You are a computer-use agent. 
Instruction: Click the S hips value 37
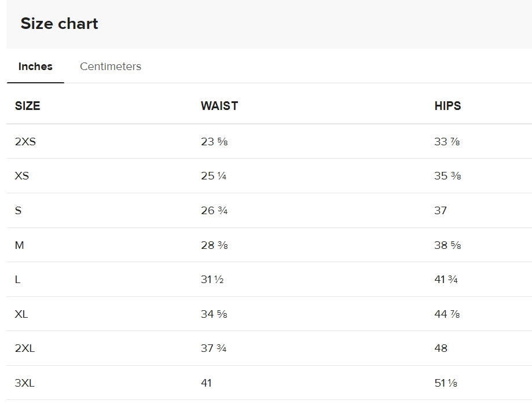441,211
